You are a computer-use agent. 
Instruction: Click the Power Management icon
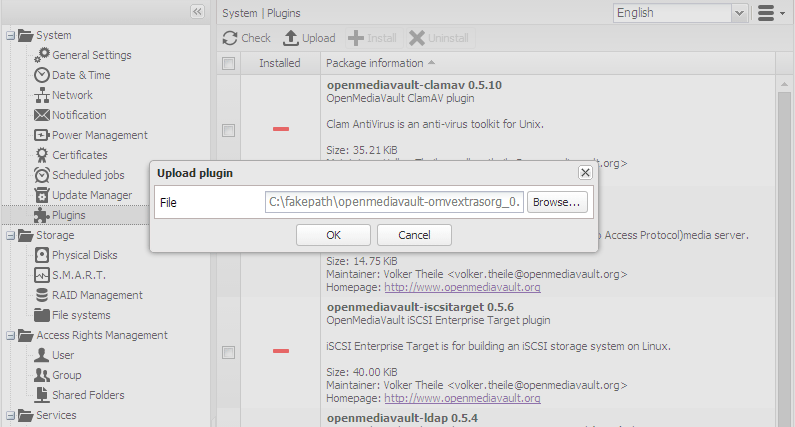(42, 135)
